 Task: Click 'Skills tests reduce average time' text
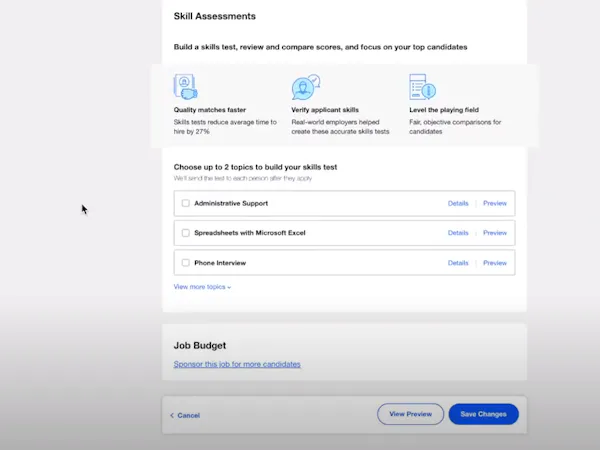[225, 127]
